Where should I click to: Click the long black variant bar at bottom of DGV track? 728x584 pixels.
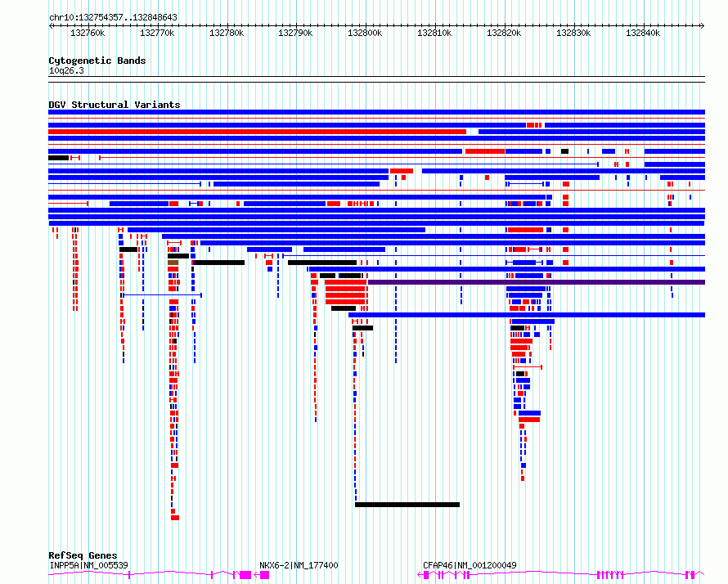[407, 505]
